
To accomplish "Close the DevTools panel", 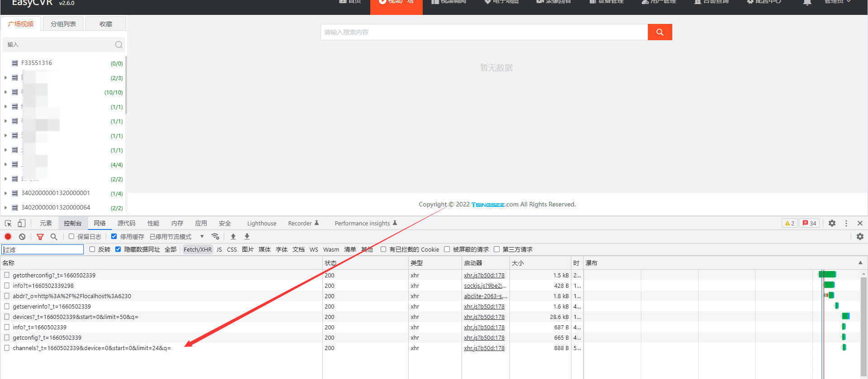I will pos(860,223).
